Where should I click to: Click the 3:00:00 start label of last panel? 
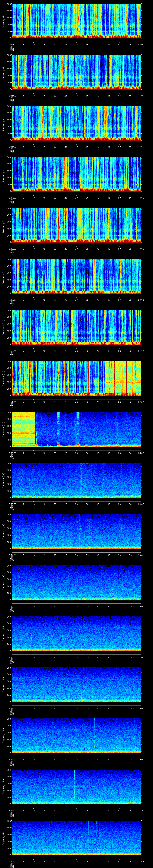pyautogui.click(x=12, y=861)
